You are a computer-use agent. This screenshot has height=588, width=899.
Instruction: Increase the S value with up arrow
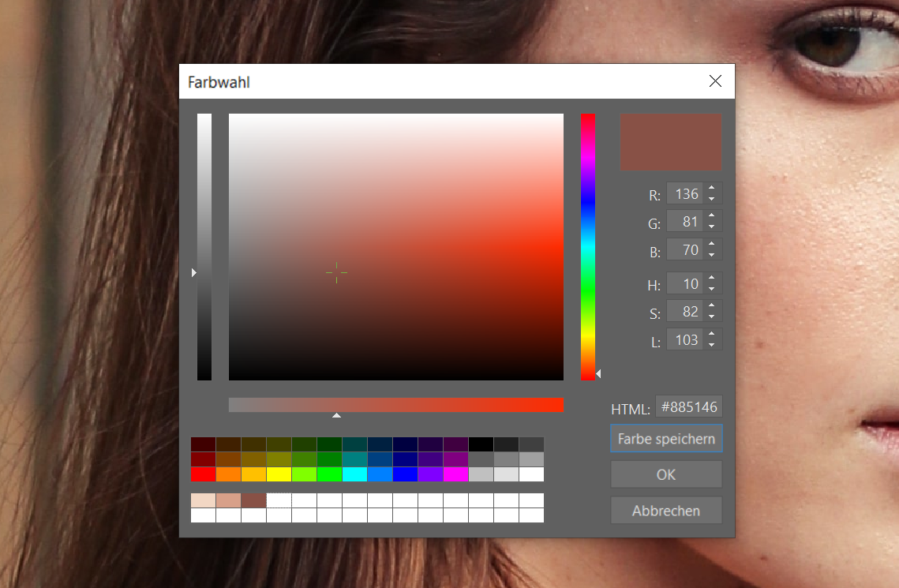[x=712, y=307]
